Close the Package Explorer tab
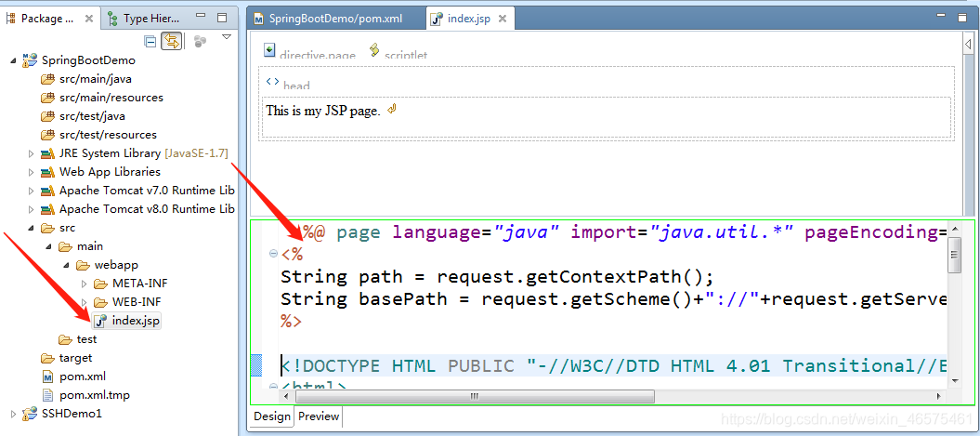 click(89, 19)
